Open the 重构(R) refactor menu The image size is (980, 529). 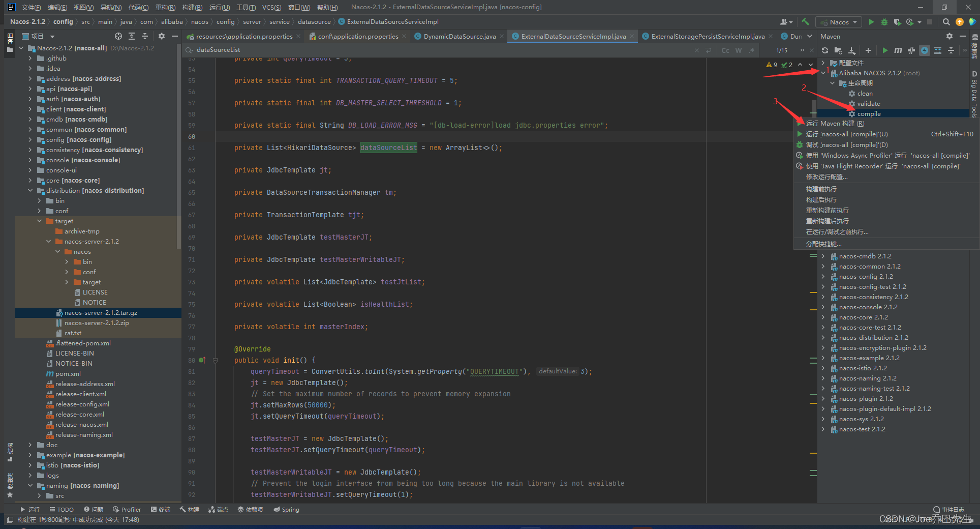coord(165,7)
